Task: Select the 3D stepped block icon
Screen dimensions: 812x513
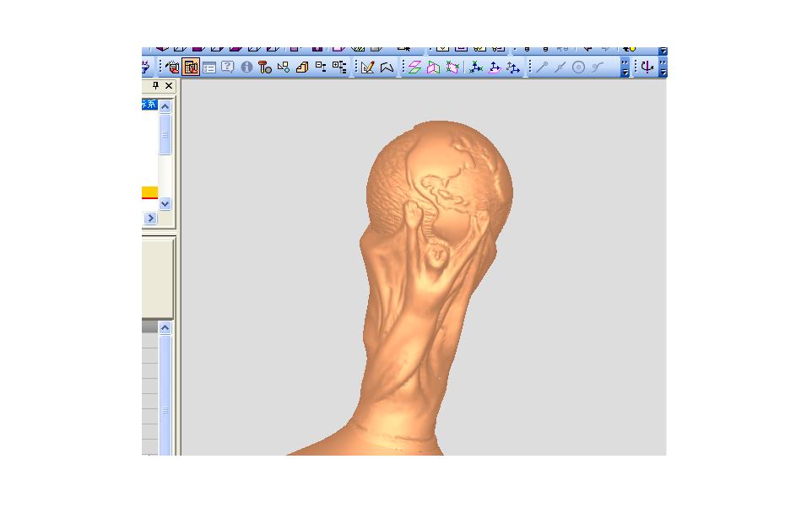Action: point(302,67)
